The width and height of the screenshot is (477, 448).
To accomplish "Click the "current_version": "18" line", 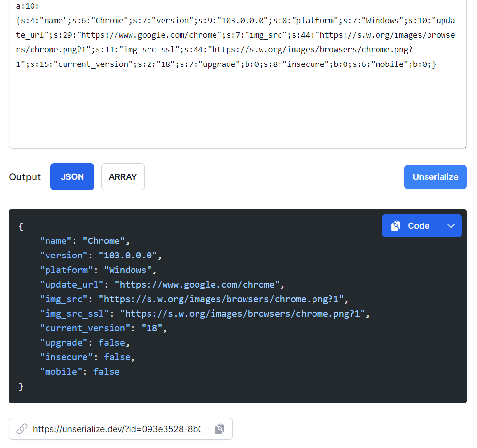I will (103, 328).
